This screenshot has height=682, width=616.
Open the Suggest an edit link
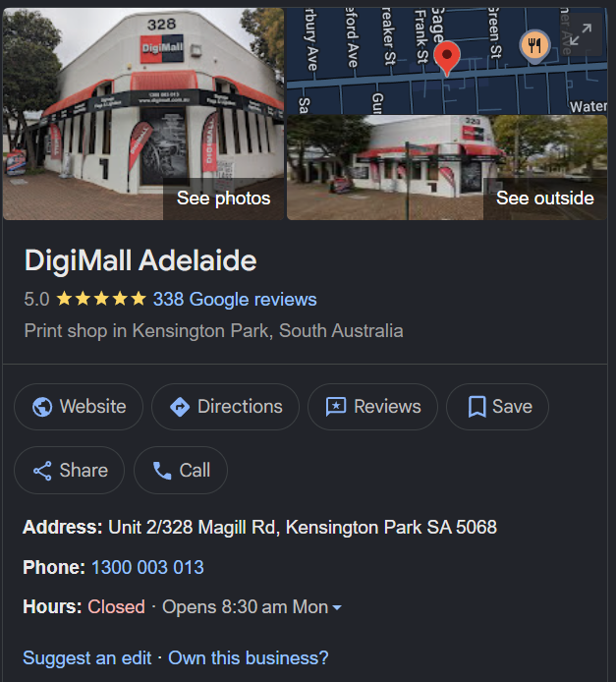tap(86, 658)
